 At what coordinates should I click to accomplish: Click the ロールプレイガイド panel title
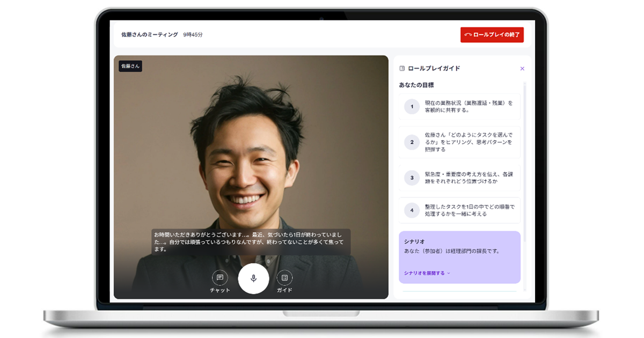[x=434, y=69]
